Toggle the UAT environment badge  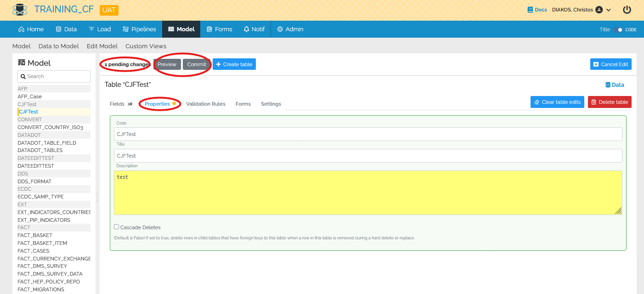[x=109, y=10]
